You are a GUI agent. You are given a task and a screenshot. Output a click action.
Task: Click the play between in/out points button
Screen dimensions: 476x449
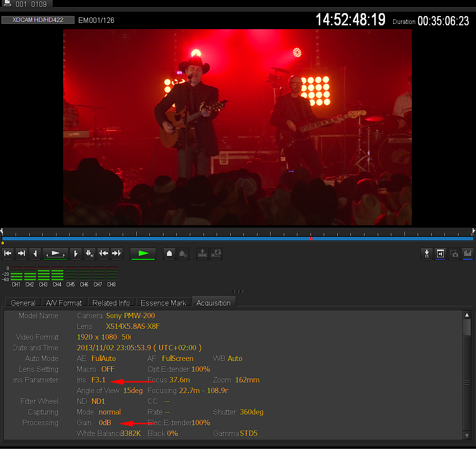55,253
